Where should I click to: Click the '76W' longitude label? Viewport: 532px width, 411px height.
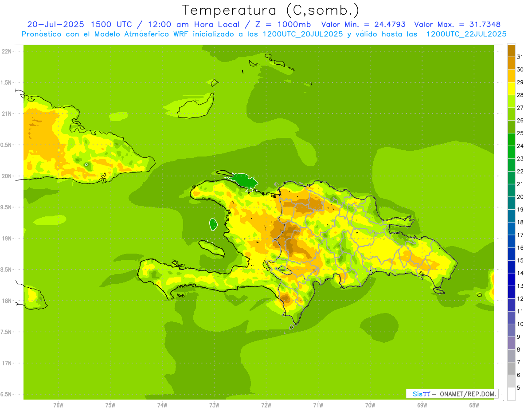pyautogui.click(x=58, y=405)
